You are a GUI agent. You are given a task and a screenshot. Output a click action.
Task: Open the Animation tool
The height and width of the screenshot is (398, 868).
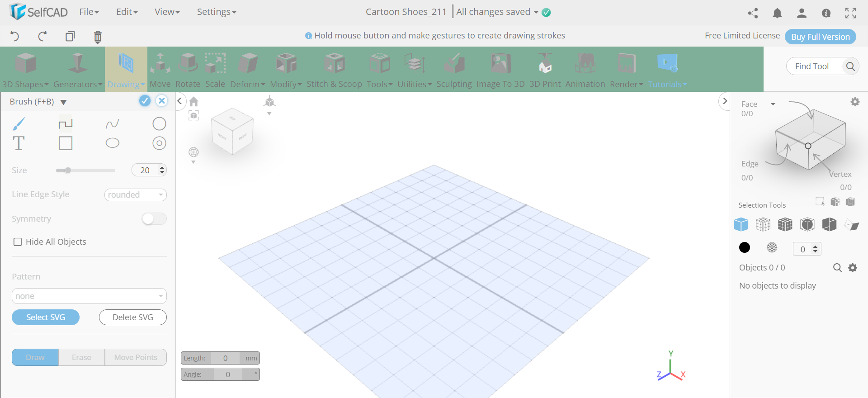(585, 70)
